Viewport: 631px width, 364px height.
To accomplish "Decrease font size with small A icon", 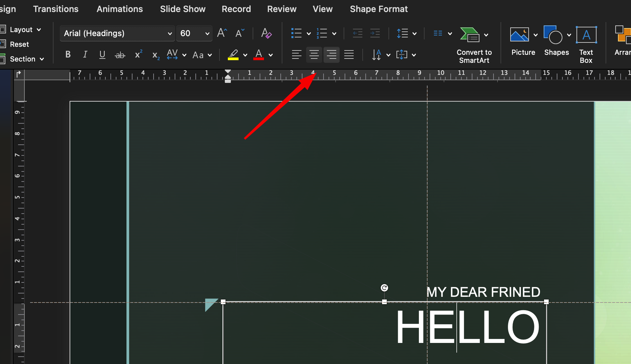I will 240,33.
